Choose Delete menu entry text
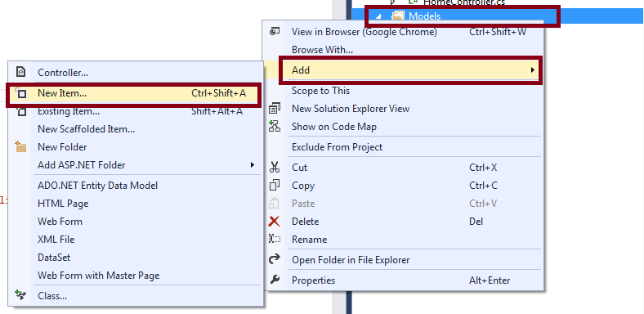The width and height of the screenshot is (644, 314). tap(305, 222)
